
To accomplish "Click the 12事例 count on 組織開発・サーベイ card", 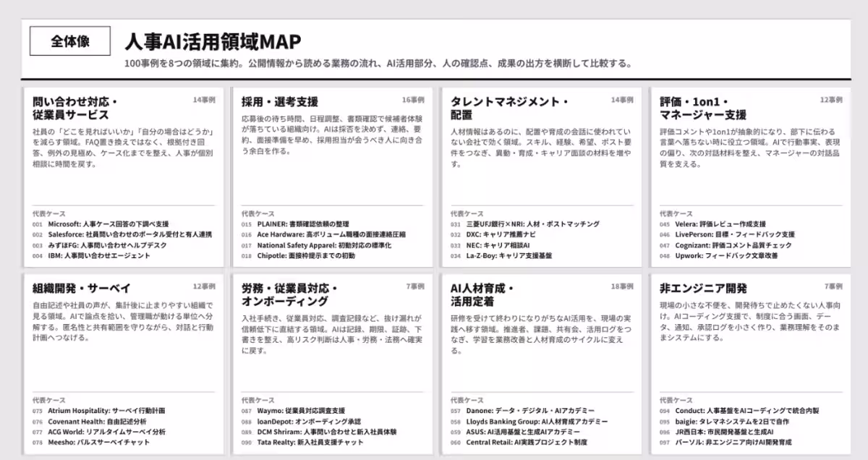I will [204, 286].
